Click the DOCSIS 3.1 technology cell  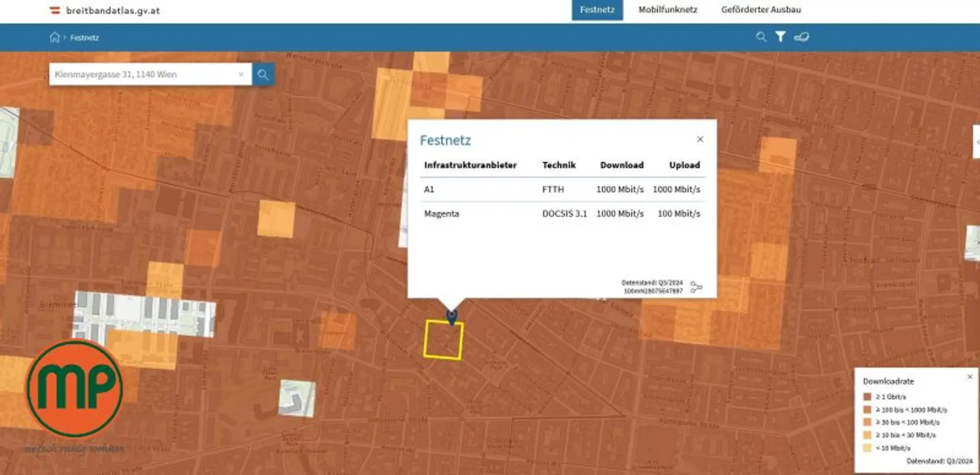[565, 214]
